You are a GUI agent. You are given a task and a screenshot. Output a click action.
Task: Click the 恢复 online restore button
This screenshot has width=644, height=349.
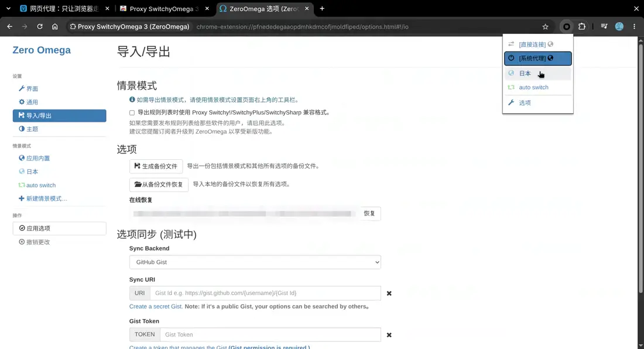coord(369,214)
